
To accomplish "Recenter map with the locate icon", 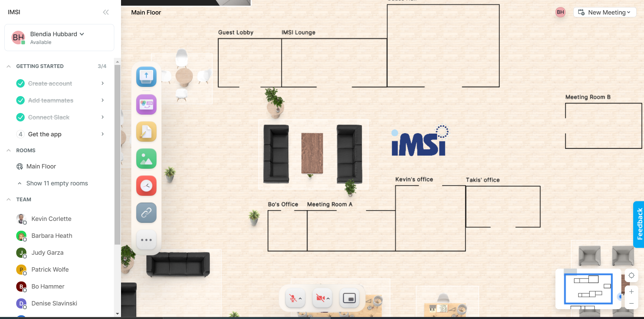I will [631, 275].
